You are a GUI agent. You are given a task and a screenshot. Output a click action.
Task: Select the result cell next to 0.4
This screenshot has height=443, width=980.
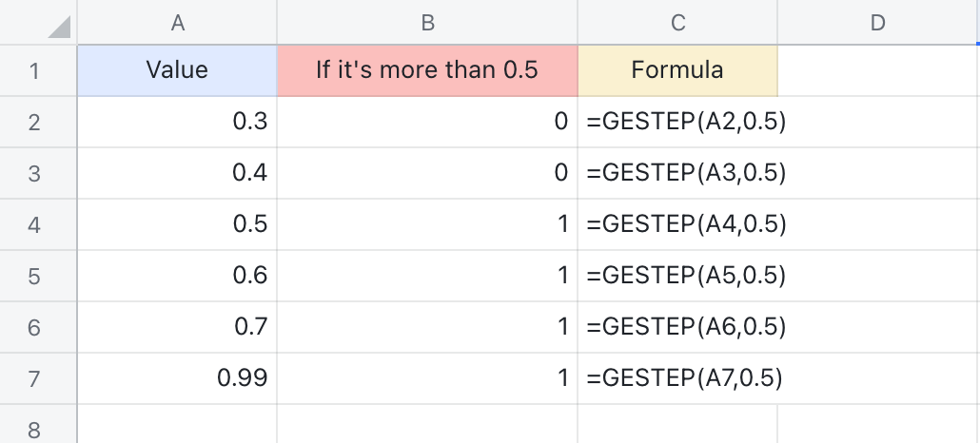427,173
